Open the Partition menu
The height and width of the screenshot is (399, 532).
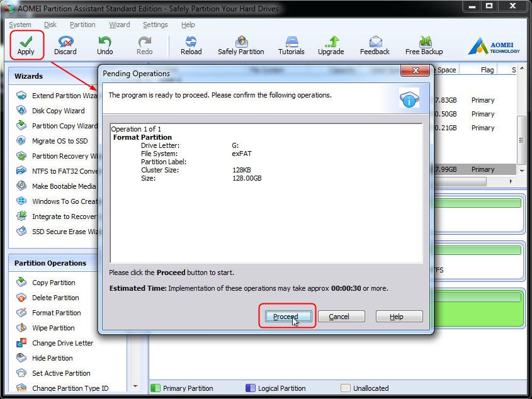coord(82,25)
